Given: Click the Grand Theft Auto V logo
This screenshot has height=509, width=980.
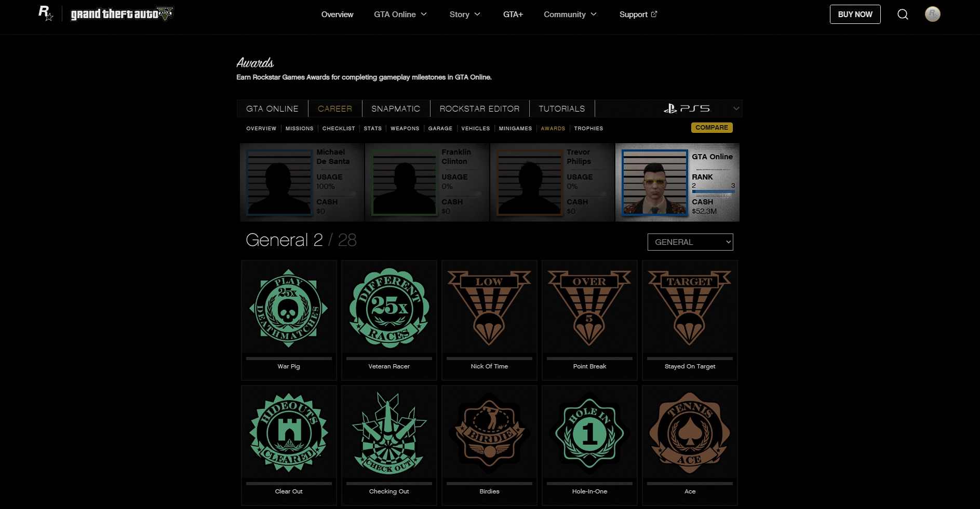Looking at the screenshot, I should pyautogui.click(x=122, y=14).
